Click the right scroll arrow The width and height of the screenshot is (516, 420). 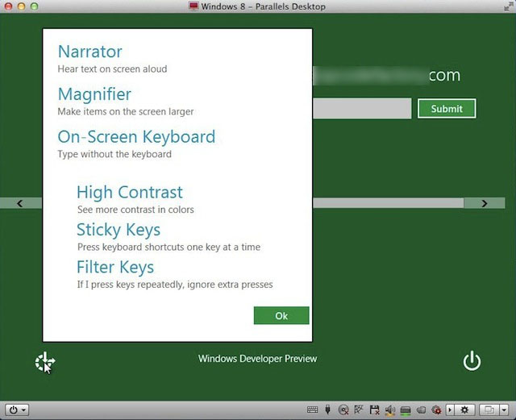(x=484, y=203)
